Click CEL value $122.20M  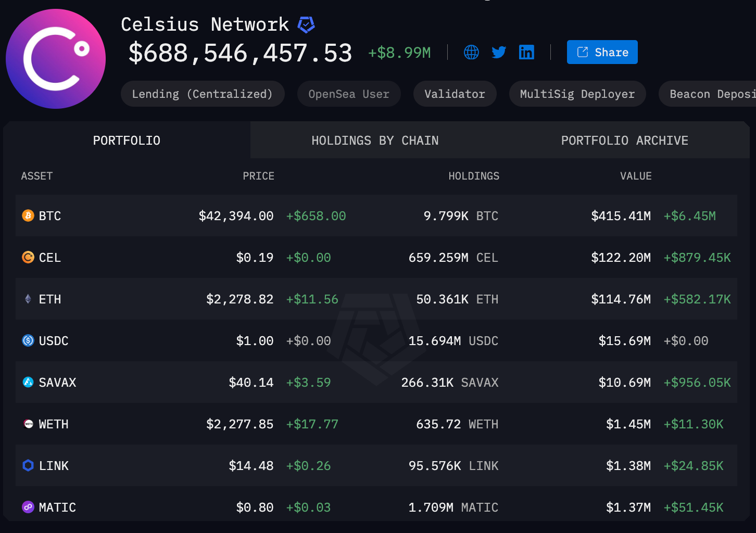[621, 257]
